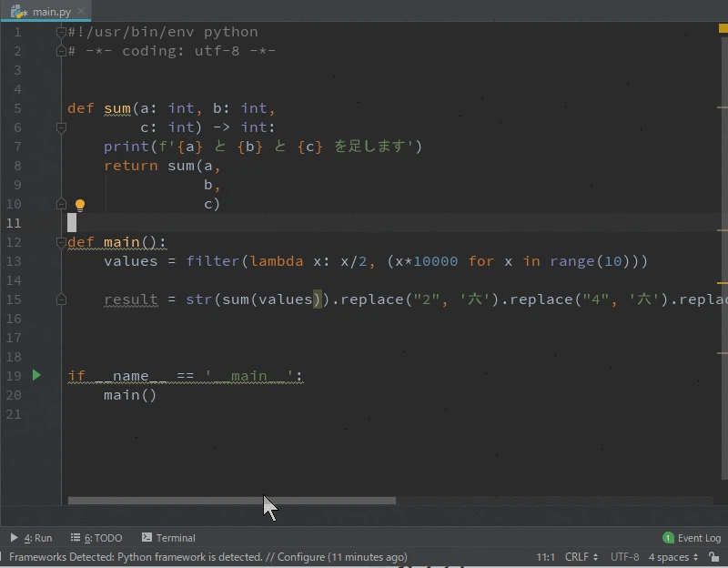The width and height of the screenshot is (728, 568).
Task: Toggle the fold marker on line 1
Action: [61, 32]
